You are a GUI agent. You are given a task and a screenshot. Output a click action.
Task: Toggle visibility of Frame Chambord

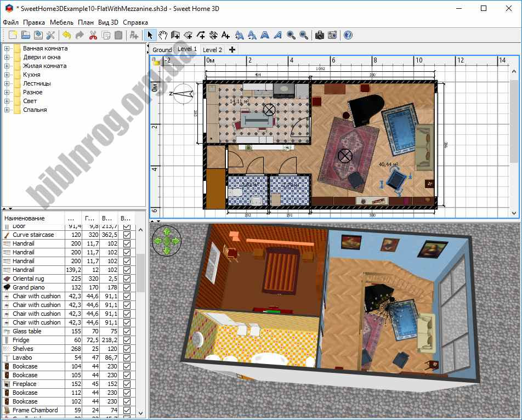click(x=127, y=410)
